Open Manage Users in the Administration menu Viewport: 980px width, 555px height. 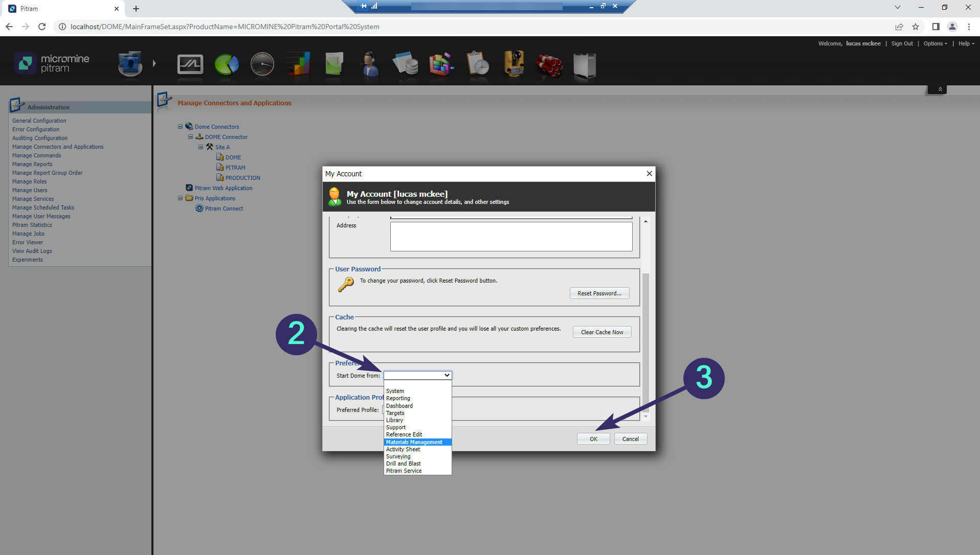click(29, 190)
